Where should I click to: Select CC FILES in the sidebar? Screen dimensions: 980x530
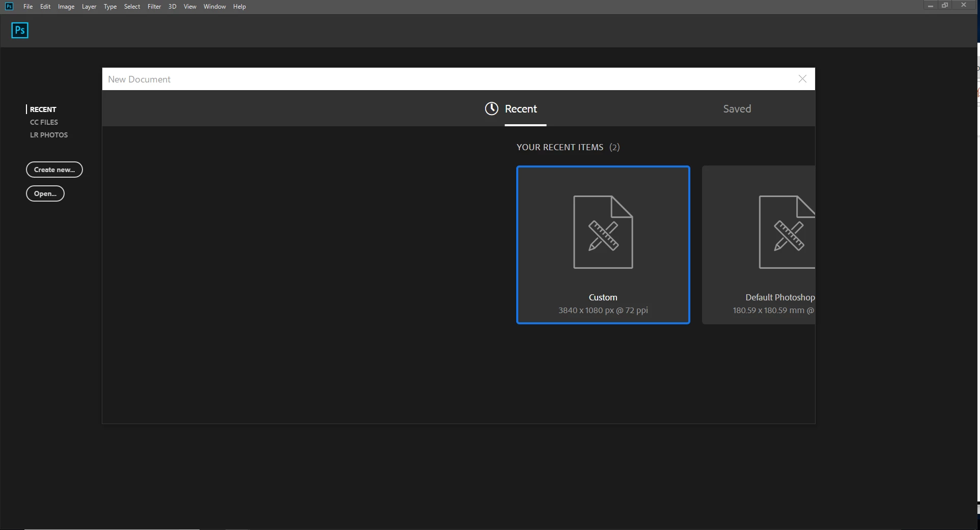(x=44, y=122)
